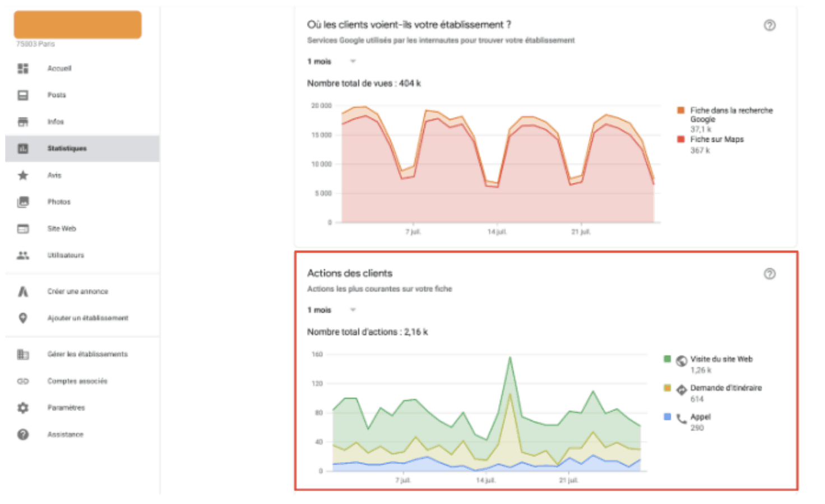
Task: Click the Gérer les établissements building icon
Action: (x=23, y=354)
